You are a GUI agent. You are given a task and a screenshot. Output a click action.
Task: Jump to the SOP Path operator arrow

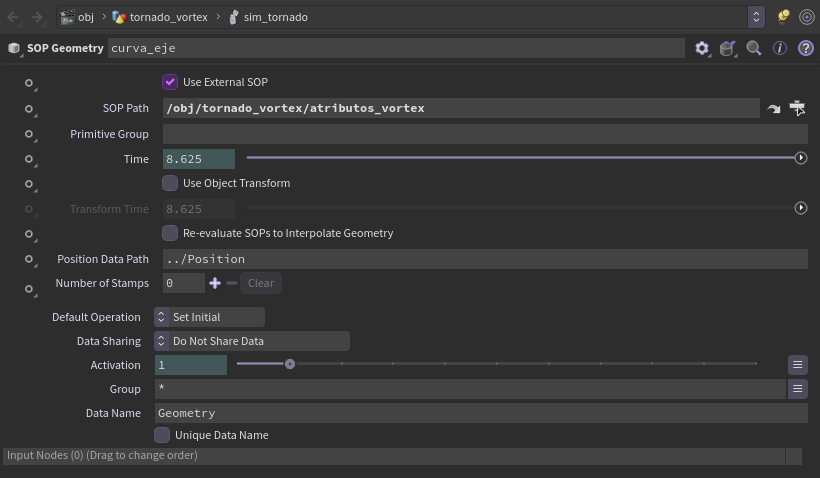pyautogui.click(x=773, y=108)
